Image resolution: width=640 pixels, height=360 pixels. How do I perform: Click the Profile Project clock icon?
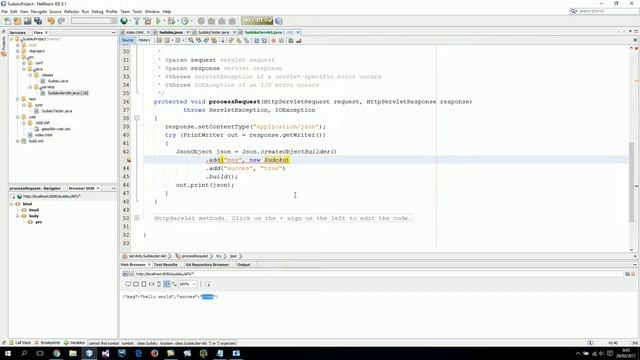[185, 21]
